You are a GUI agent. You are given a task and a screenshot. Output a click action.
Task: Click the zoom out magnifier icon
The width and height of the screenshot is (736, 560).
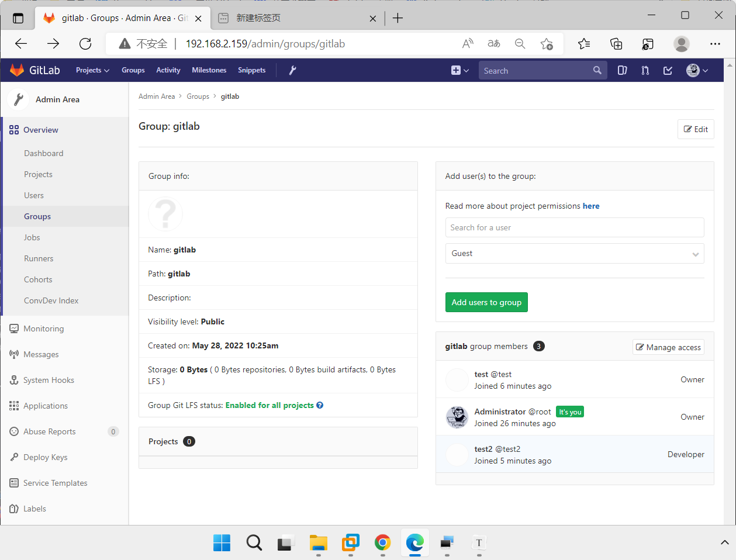tap(520, 44)
